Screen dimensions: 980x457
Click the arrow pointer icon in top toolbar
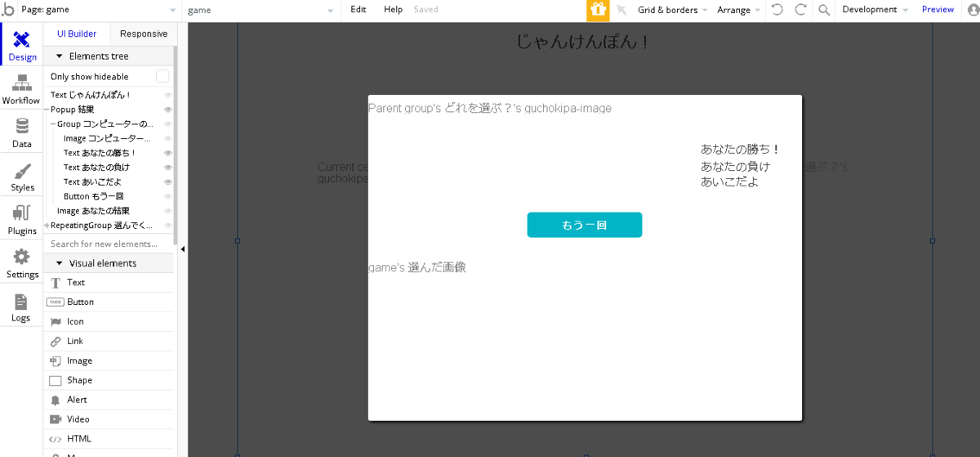(621, 10)
